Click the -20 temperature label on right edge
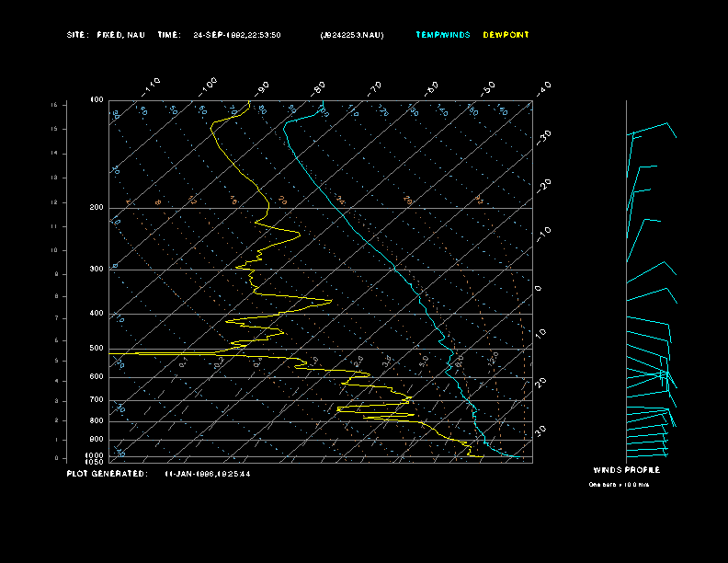Viewport: 728px width, 563px height. pos(543,186)
